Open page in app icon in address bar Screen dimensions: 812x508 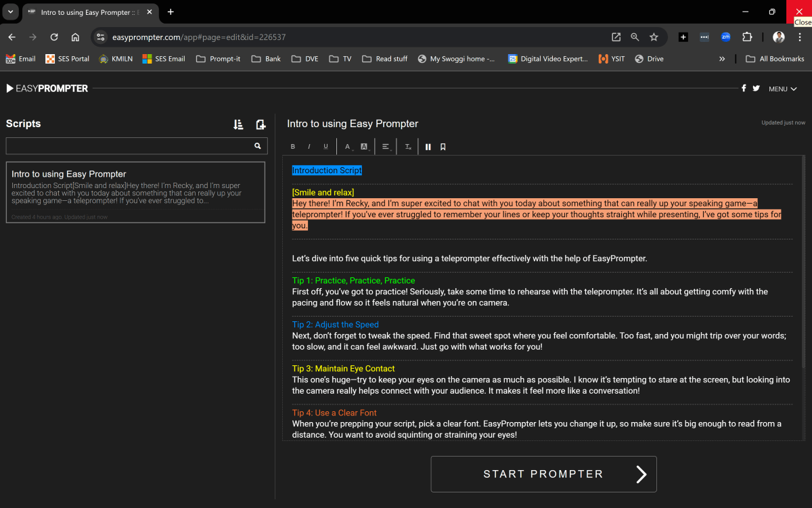616,37
